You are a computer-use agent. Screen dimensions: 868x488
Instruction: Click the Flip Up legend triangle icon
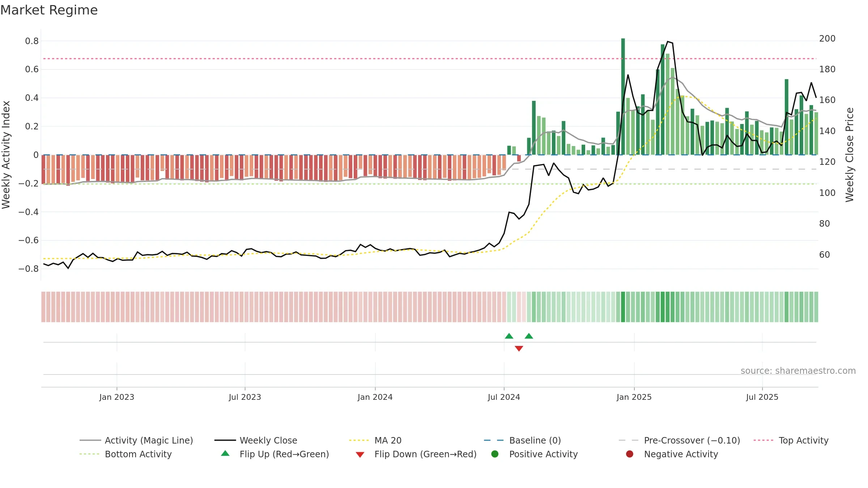coord(225,453)
